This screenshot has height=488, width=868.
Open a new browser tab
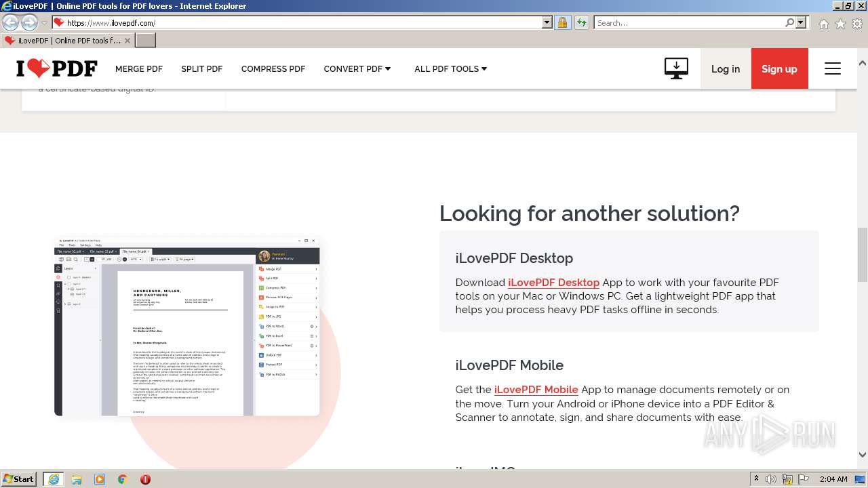pyautogui.click(x=146, y=41)
